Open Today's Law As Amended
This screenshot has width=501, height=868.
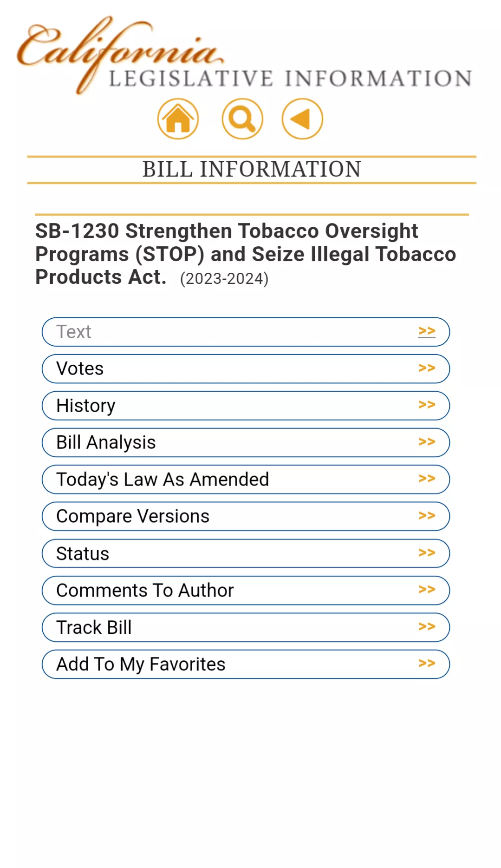pyautogui.click(x=163, y=479)
